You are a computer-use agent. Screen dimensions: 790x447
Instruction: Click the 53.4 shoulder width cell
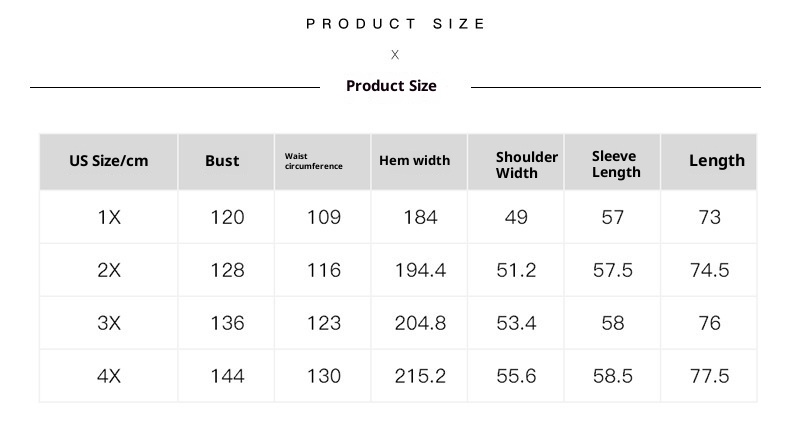click(516, 323)
